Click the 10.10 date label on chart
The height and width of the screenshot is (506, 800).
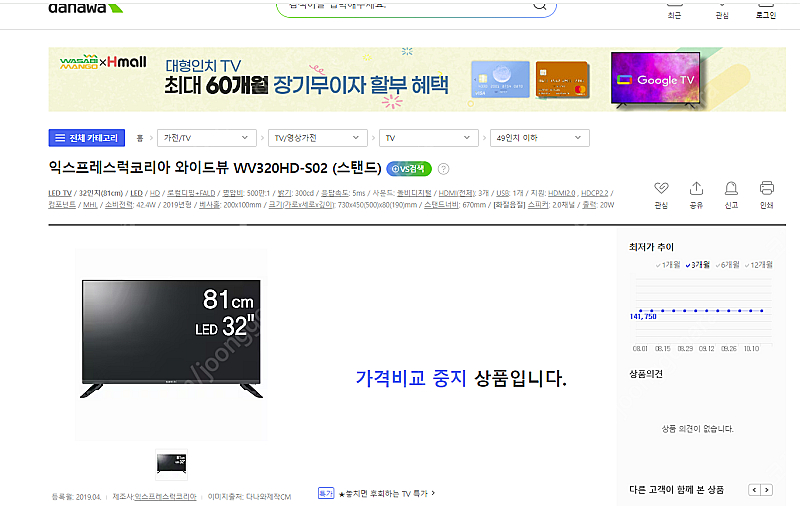(751, 349)
